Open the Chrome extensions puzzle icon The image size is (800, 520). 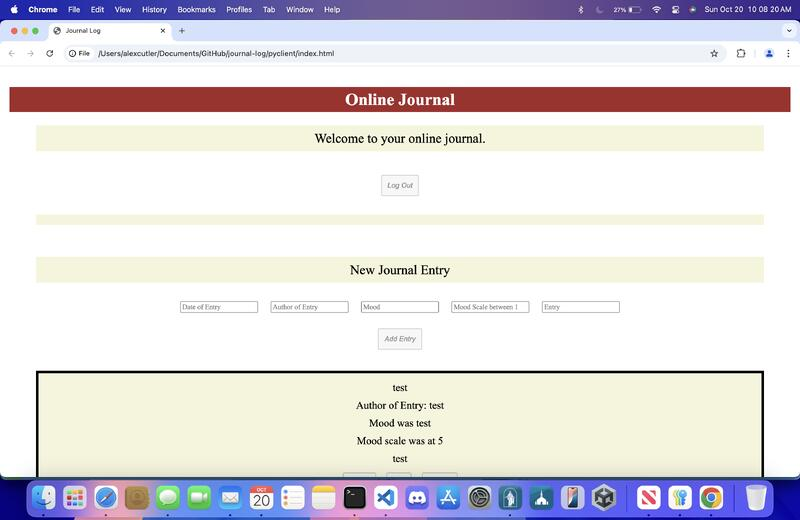tap(741, 54)
